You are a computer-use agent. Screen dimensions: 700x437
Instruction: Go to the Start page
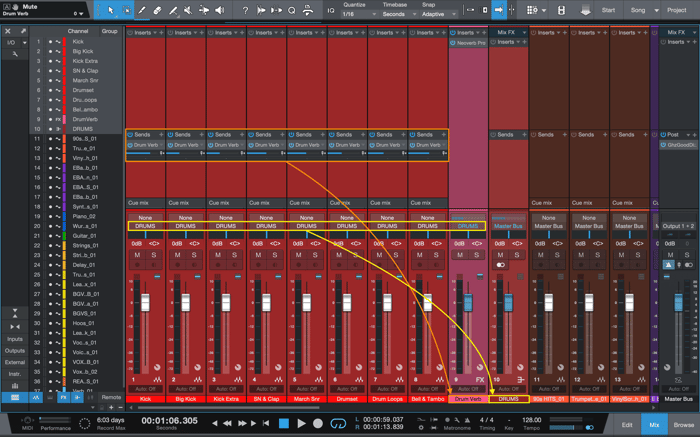(x=608, y=10)
